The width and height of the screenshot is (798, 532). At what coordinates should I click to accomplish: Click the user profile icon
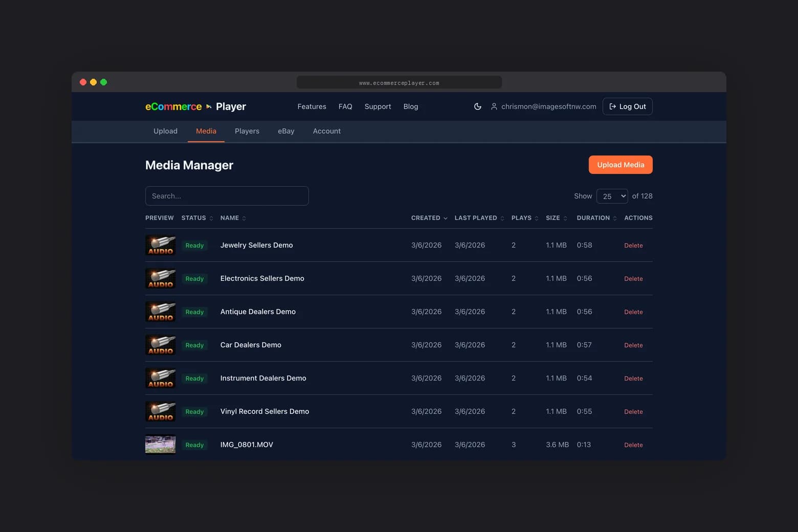point(494,106)
